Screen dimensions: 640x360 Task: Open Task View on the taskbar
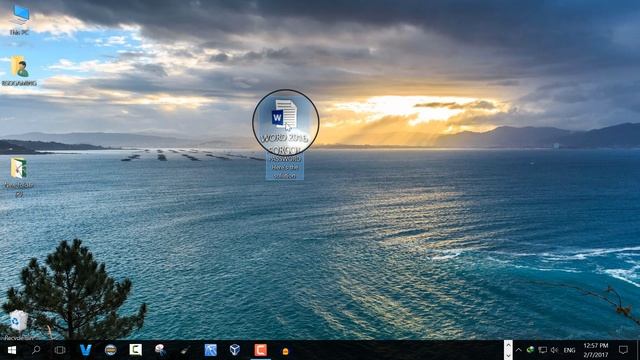(x=60, y=350)
